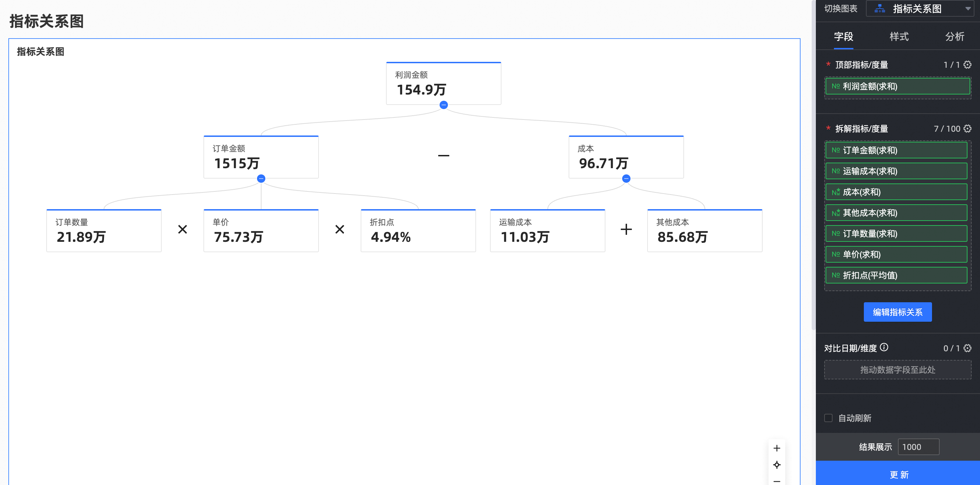Click the 编辑指标关系 button
980x485 pixels.
click(x=898, y=312)
